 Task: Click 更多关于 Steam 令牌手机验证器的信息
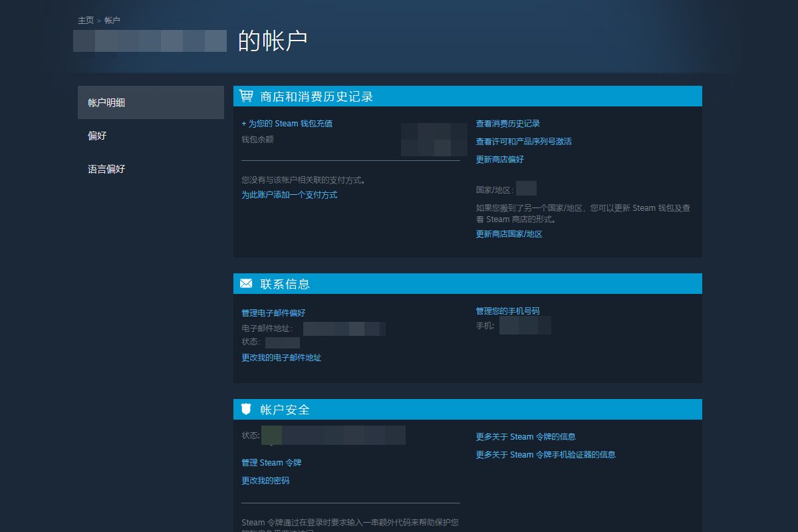(x=545, y=454)
